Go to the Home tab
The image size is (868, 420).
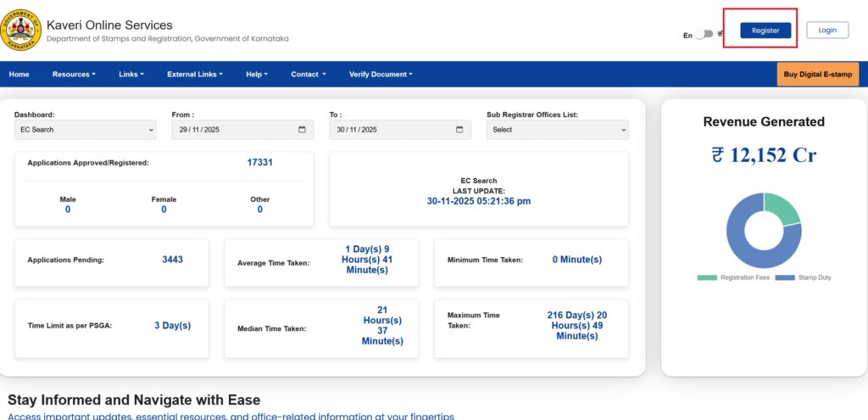19,75
